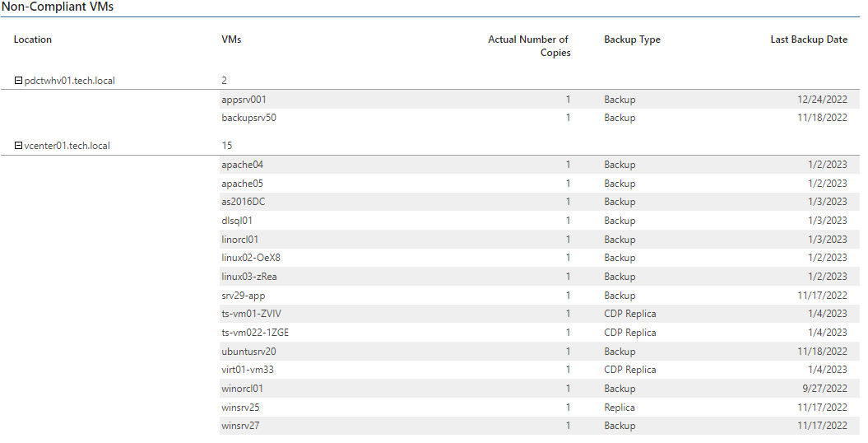Select the apache04 VM entry
Screen dimensions: 868x443
[x=243, y=165]
